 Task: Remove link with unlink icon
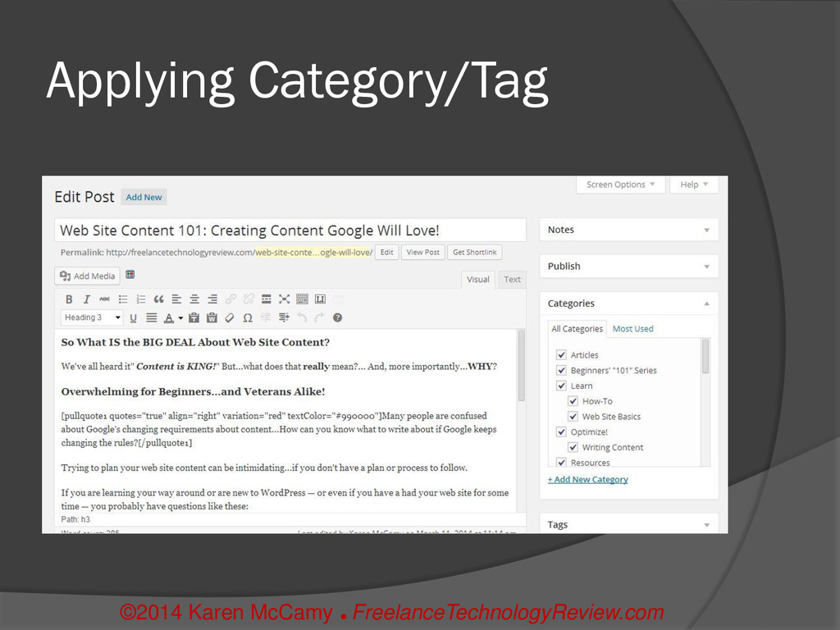pos(248,299)
